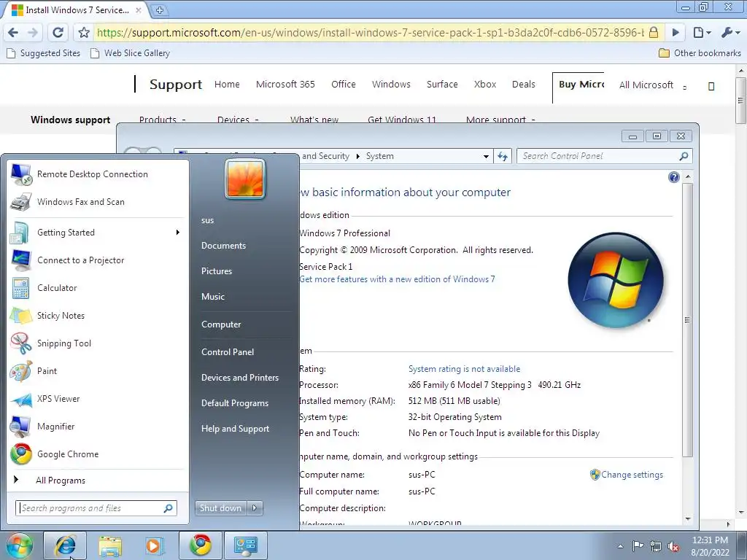The width and height of the screenshot is (747, 560).
Task: Open Other bookmarks folder
Action: click(700, 52)
